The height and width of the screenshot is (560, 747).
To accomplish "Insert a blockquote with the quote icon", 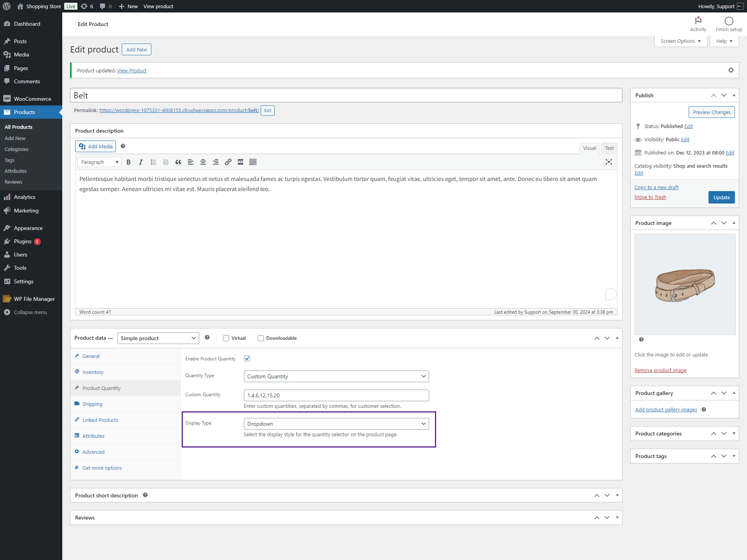I will click(x=178, y=162).
